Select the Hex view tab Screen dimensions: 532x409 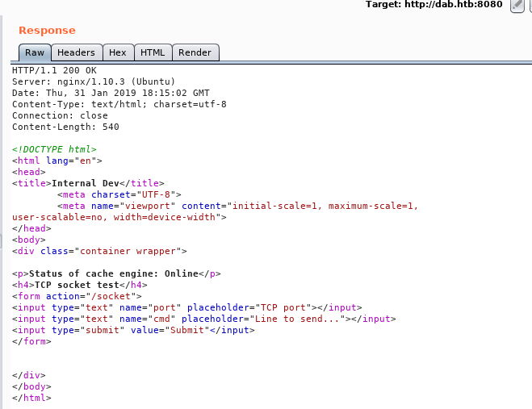(x=118, y=52)
